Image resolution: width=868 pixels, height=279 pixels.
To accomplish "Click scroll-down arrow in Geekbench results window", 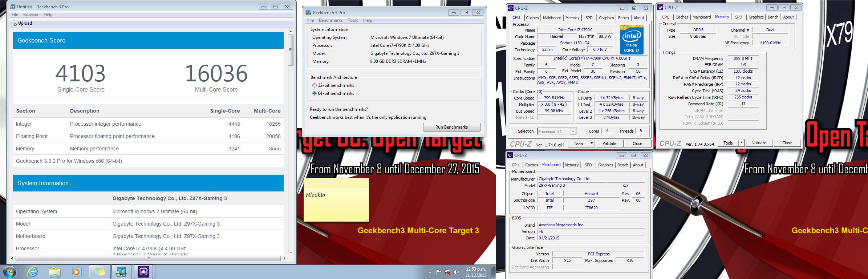I will tap(291, 252).
